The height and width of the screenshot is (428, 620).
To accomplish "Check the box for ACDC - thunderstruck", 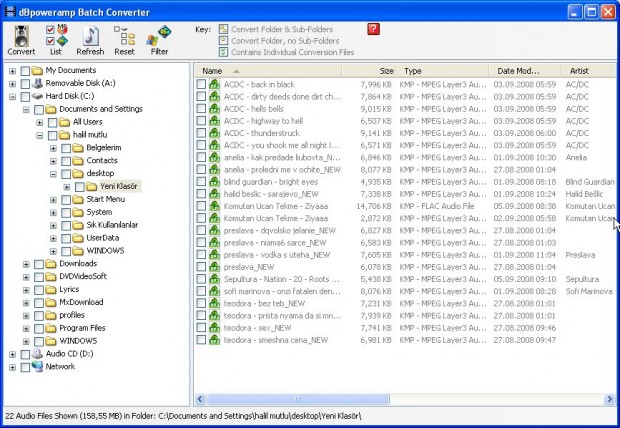I will [201, 133].
